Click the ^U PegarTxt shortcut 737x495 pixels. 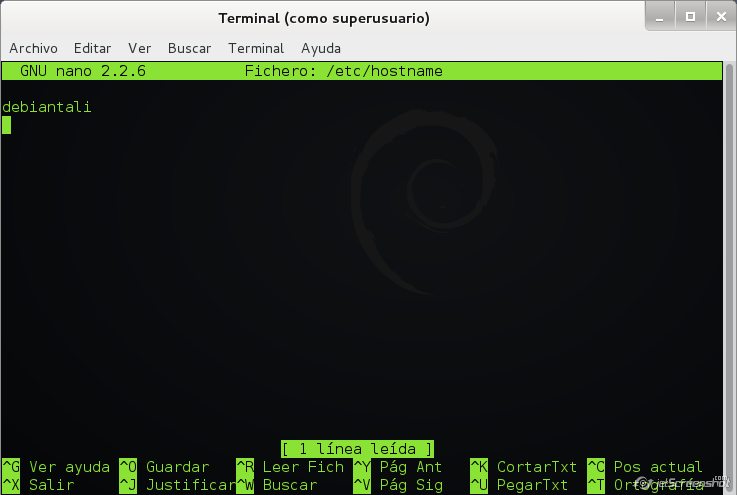coord(519,485)
